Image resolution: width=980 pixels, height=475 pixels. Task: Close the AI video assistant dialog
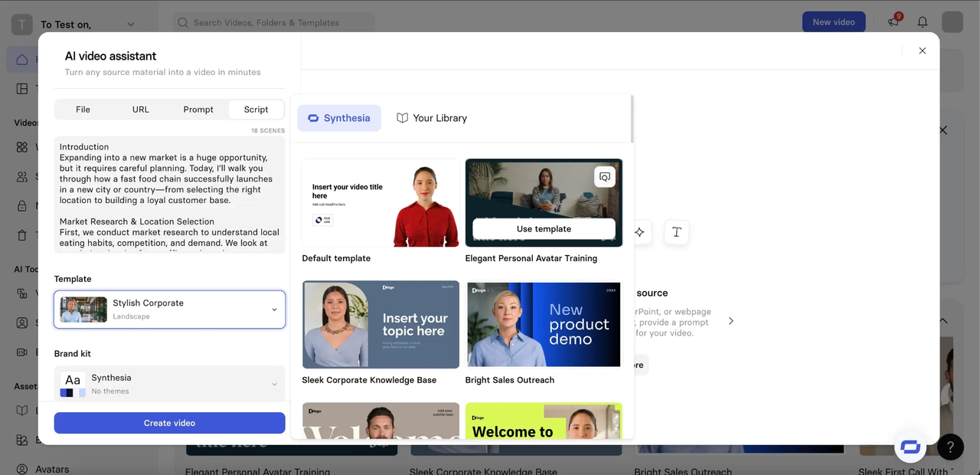click(x=922, y=51)
